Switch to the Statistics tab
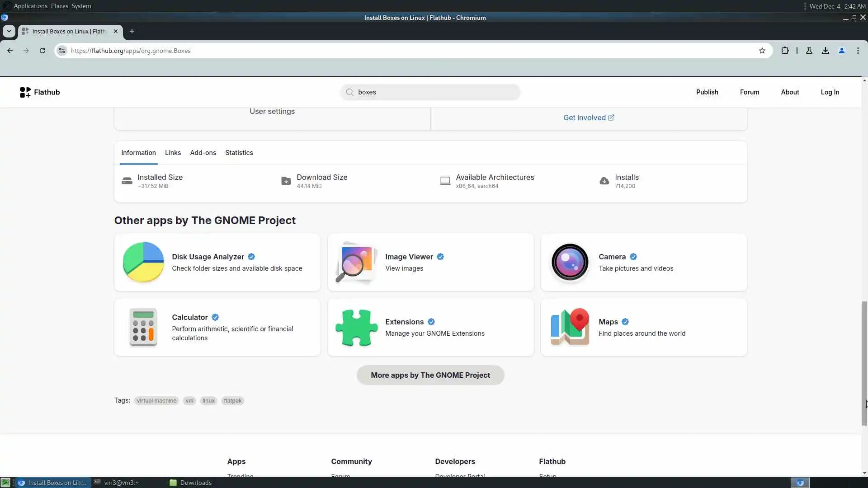Viewport: 868px width, 488px height. point(239,153)
